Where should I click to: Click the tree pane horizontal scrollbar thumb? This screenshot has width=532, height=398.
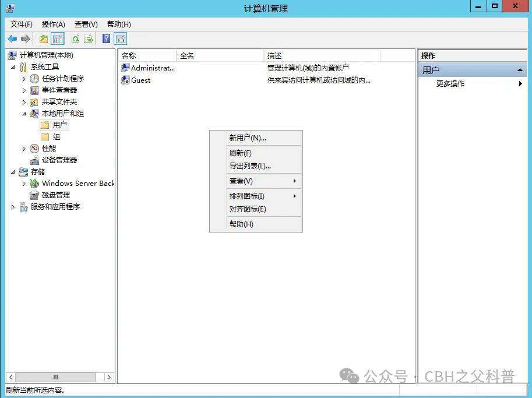coord(56,378)
